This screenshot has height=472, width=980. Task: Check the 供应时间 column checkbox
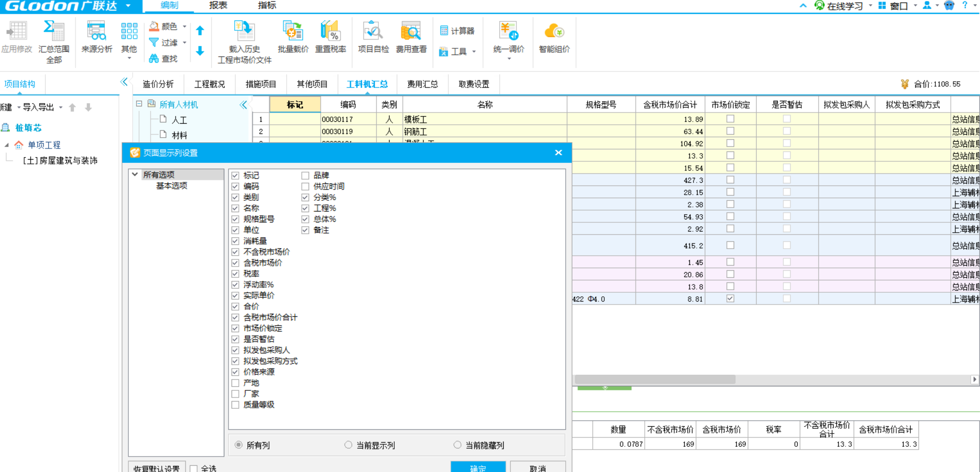tap(305, 186)
